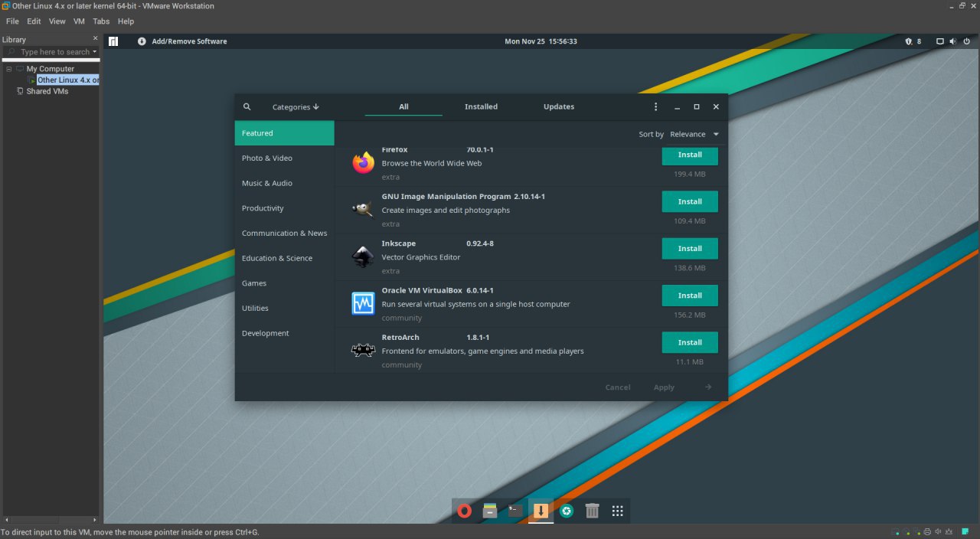Open the Categories dropdown

[296, 107]
